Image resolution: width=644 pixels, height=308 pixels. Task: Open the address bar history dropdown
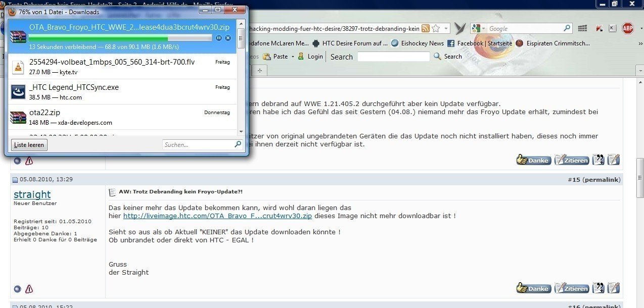pyautogui.click(x=445, y=29)
